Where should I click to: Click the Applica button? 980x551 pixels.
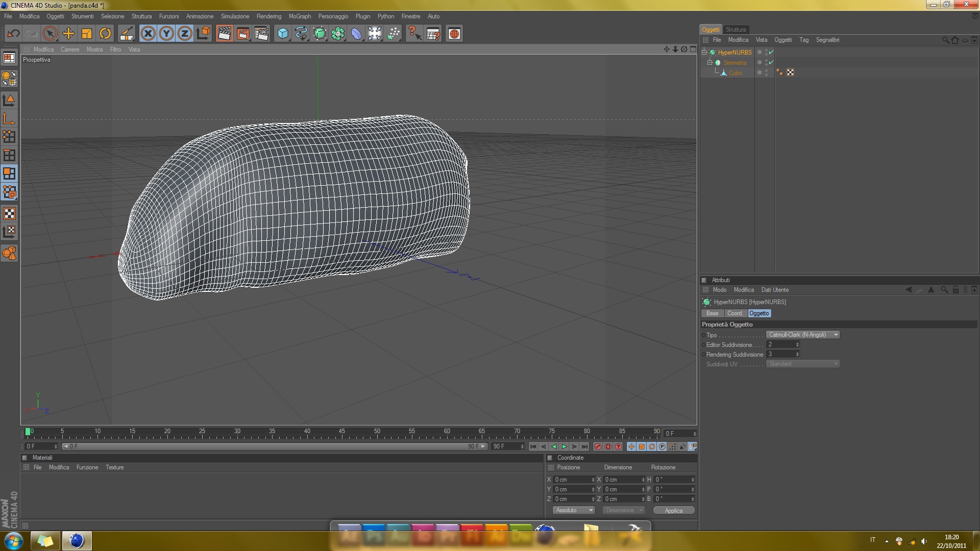[673, 510]
